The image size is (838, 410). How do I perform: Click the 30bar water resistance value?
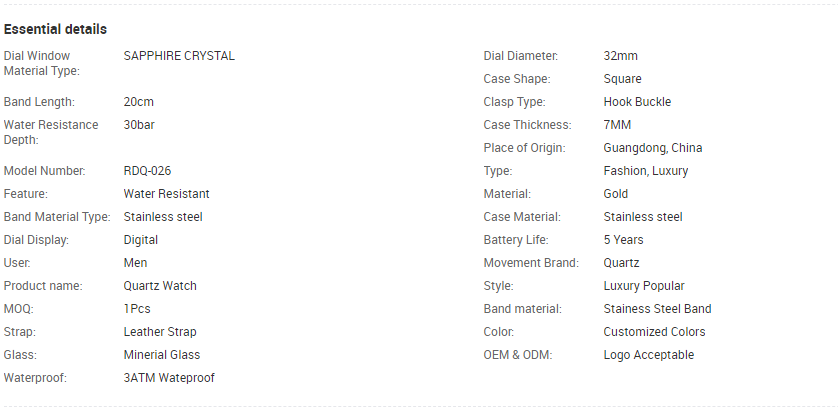(139, 125)
